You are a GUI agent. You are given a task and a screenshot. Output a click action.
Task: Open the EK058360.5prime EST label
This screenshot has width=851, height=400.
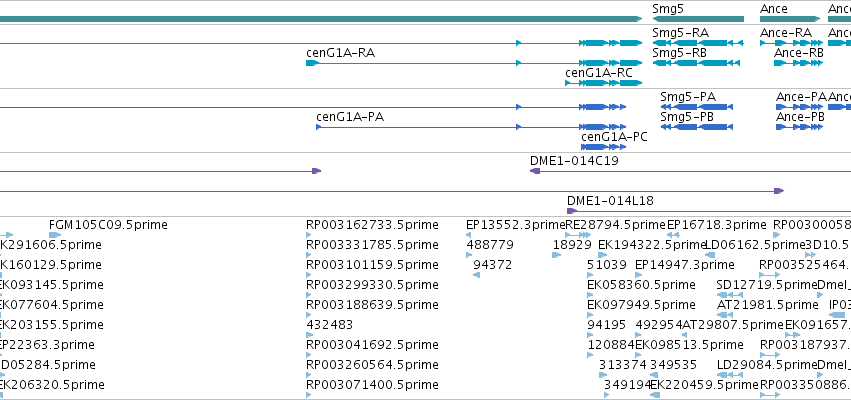tap(642, 285)
